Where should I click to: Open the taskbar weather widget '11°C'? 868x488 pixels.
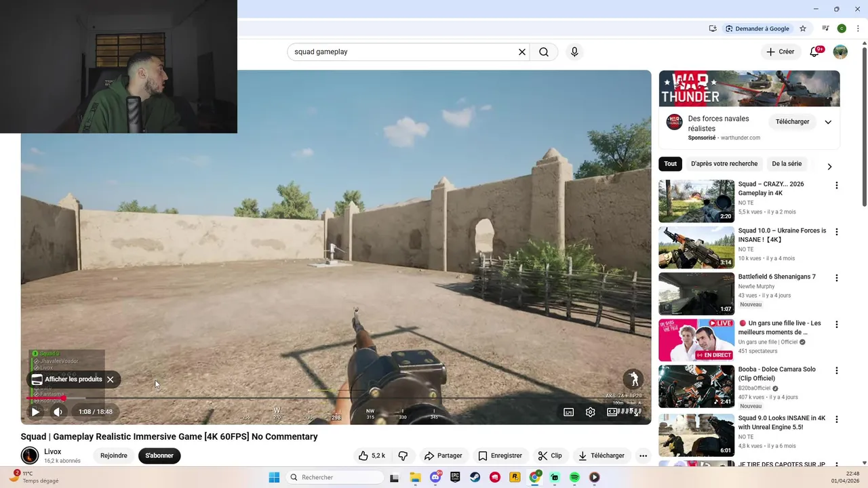click(x=34, y=477)
